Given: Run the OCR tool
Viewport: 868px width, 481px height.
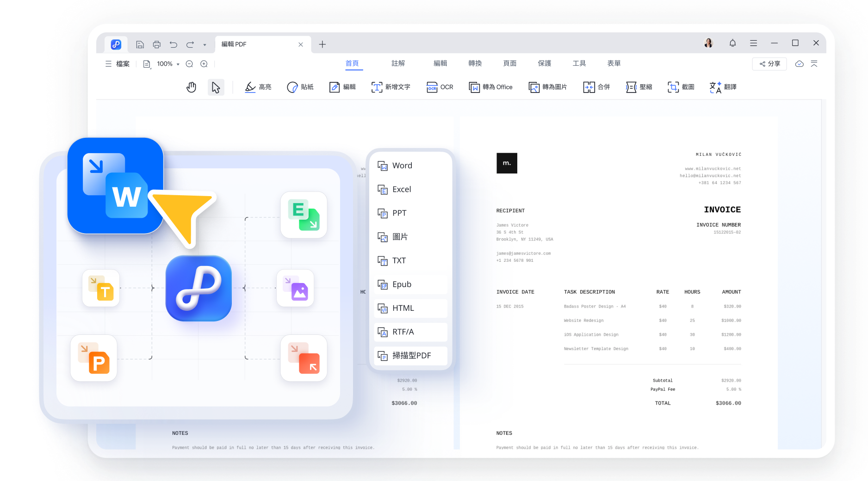Looking at the screenshot, I should pyautogui.click(x=440, y=87).
